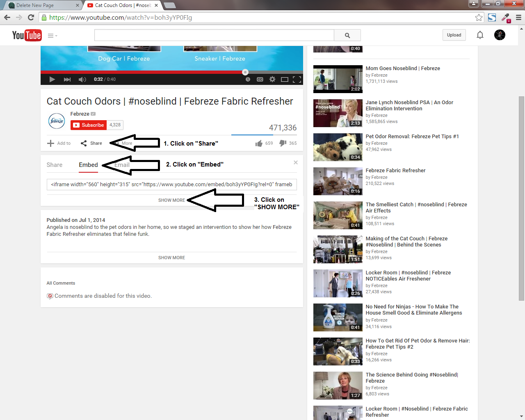Expand the embed options with SHOW MORE
Viewport: 525px width, 420px height.
[171, 200]
